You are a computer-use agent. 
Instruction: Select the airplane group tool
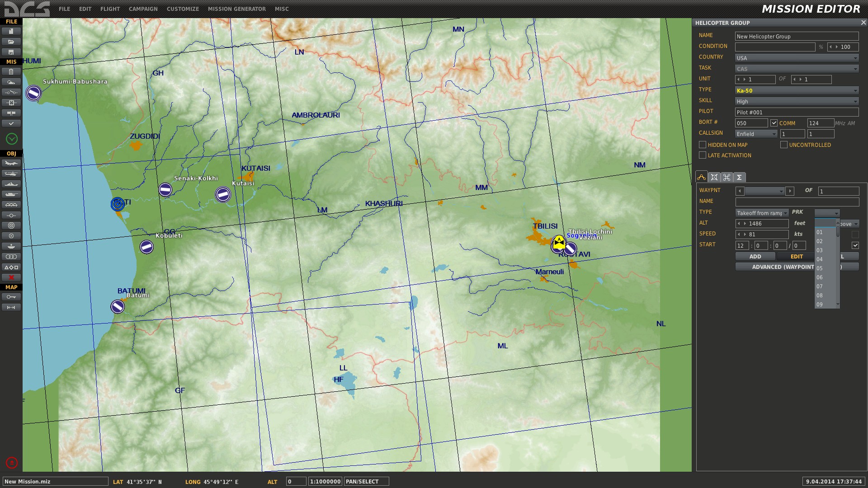(11, 163)
